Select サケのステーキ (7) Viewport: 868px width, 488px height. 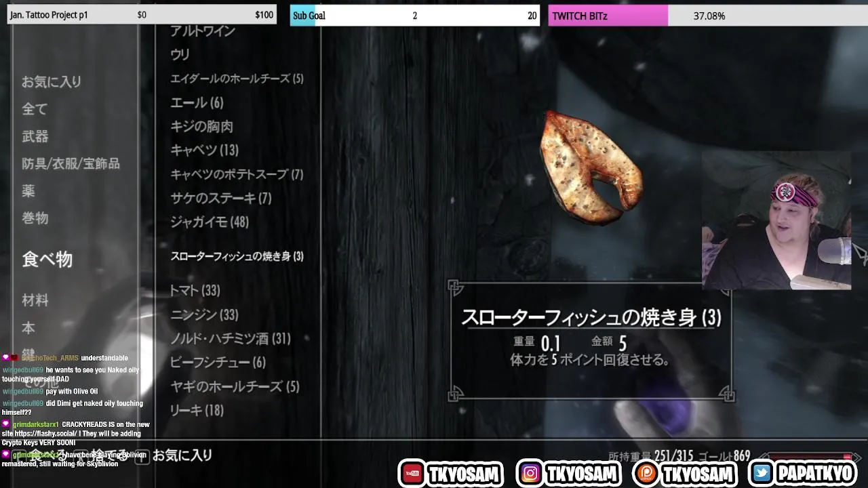(x=220, y=199)
